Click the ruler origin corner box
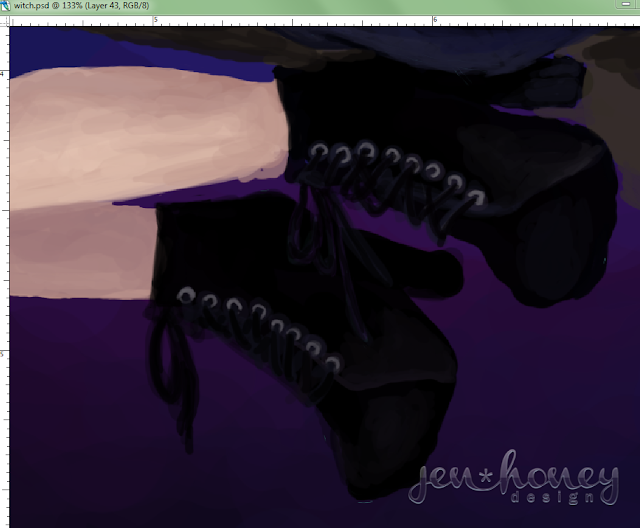Screen dimensions: 640x528 [4, 21]
